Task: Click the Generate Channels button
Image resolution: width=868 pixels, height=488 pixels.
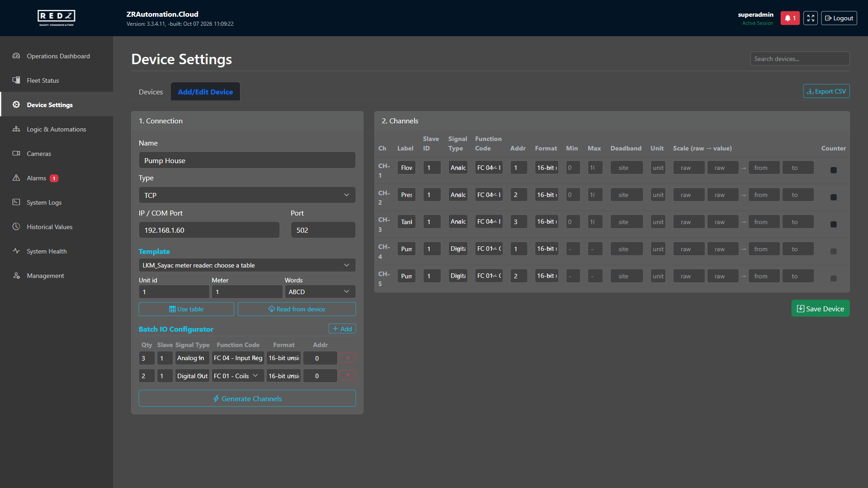Action: [x=247, y=399]
